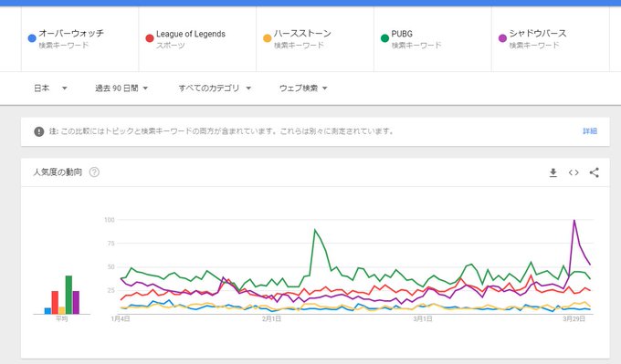The width and height of the screenshot is (621, 364).
Task: Click the green dot for PUBG
Action: pos(384,38)
